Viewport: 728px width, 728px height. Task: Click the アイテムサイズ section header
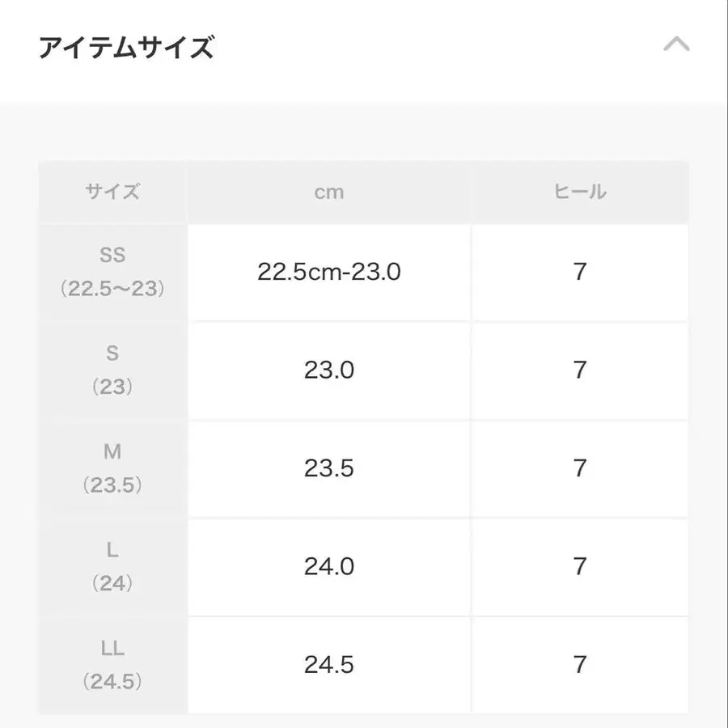coord(125,46)
